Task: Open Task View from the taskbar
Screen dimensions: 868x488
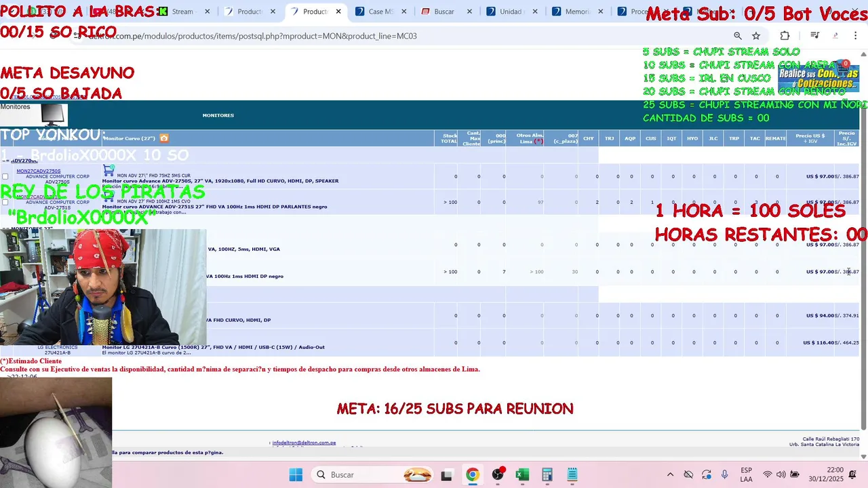Action: (x=446, y=475)
